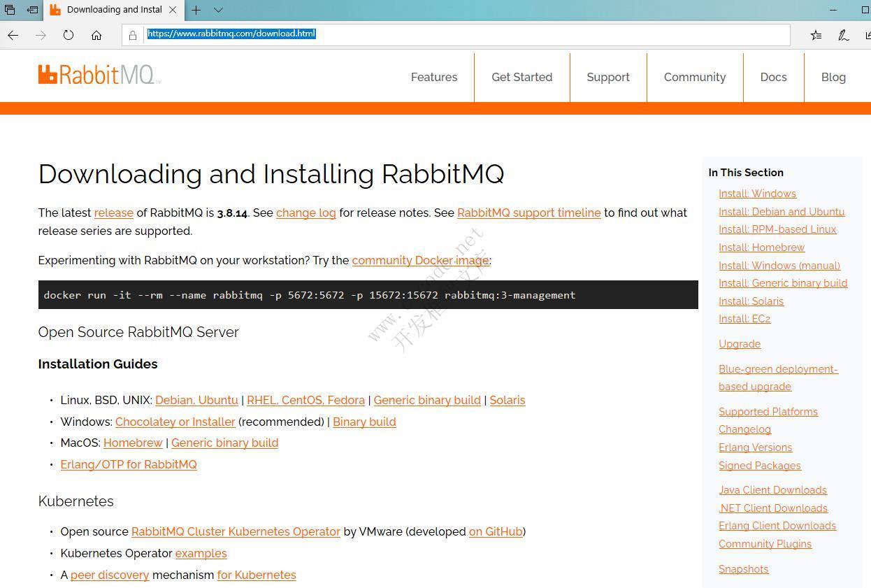Click the Add notes pen icon
Screen dimensions: 871x588
point(844,35)
